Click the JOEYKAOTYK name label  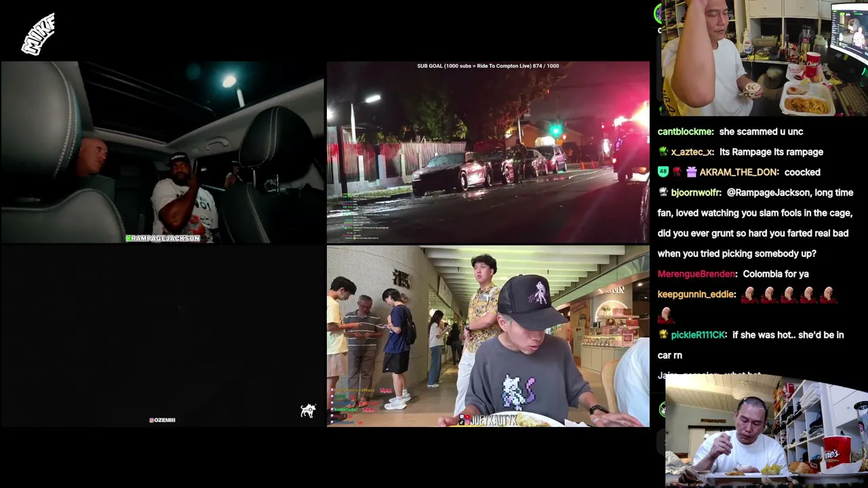coord(494,421)
